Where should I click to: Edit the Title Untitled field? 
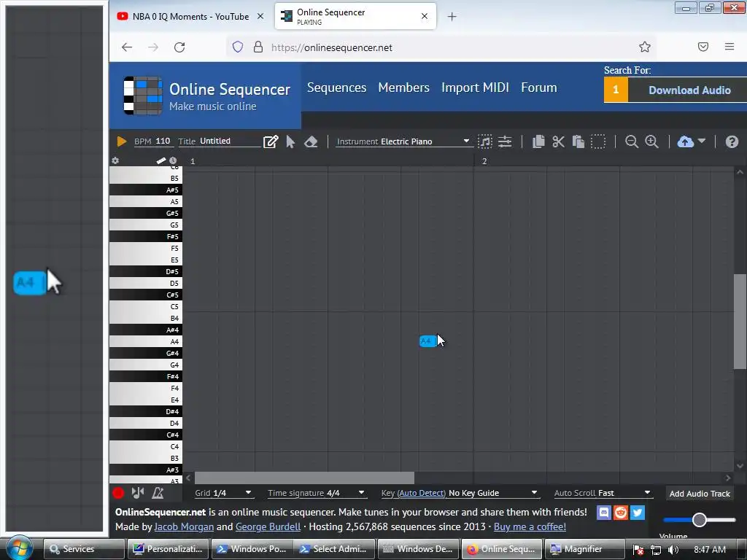point(218,141)
